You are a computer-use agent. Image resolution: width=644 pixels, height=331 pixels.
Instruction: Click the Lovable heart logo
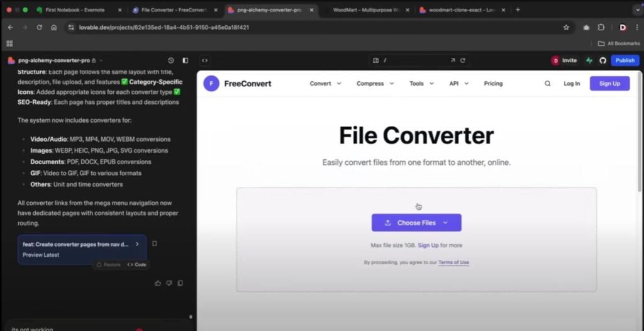pyautogui.click(x=11, y=60)
